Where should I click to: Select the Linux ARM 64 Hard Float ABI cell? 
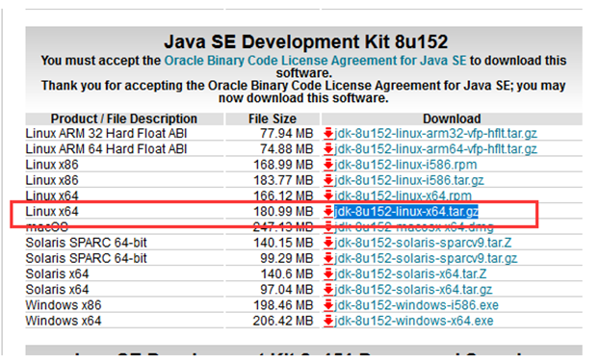click(x=106, y=149)
